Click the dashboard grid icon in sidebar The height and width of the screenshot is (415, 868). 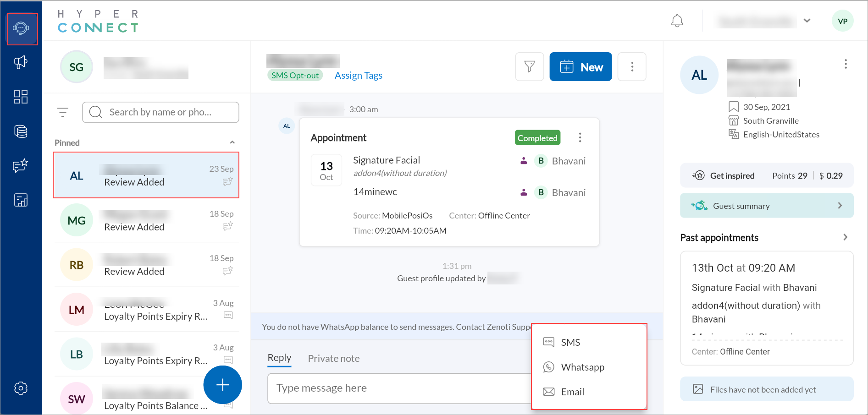point(21,97)
